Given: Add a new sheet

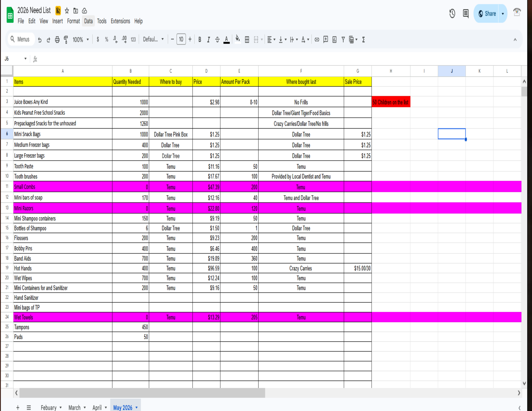Looking at the screenshot, I should (18, 407).
